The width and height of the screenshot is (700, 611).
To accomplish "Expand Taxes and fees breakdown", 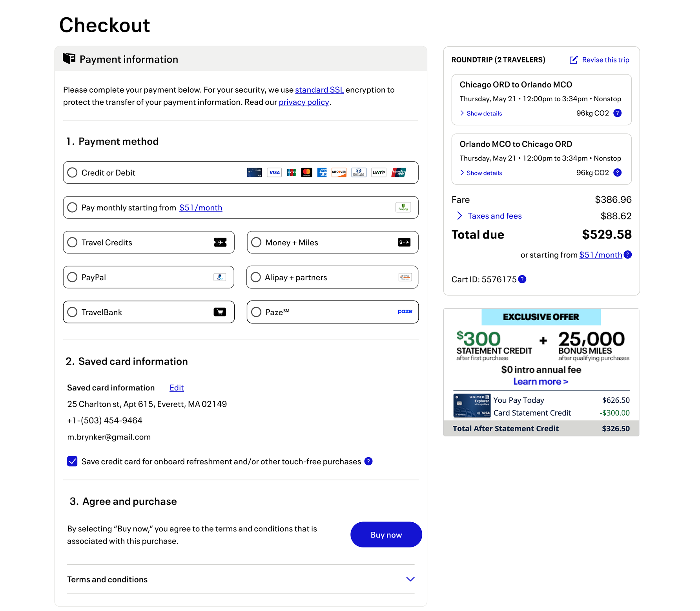I will (x=490, y=216).
